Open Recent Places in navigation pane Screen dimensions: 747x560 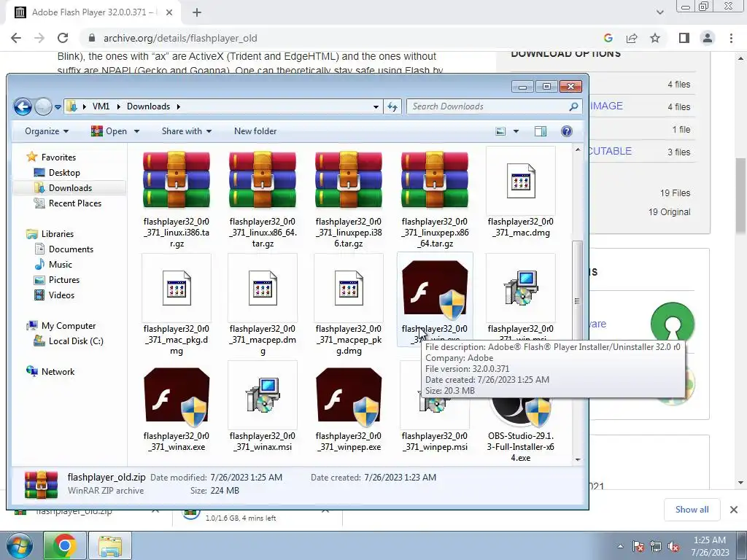click(75, 203)
